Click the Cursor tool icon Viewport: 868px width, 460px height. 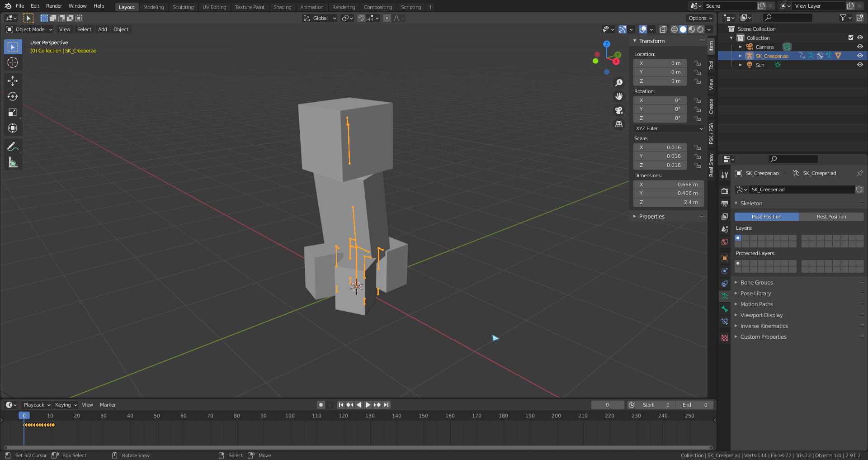tap(13, 62)
